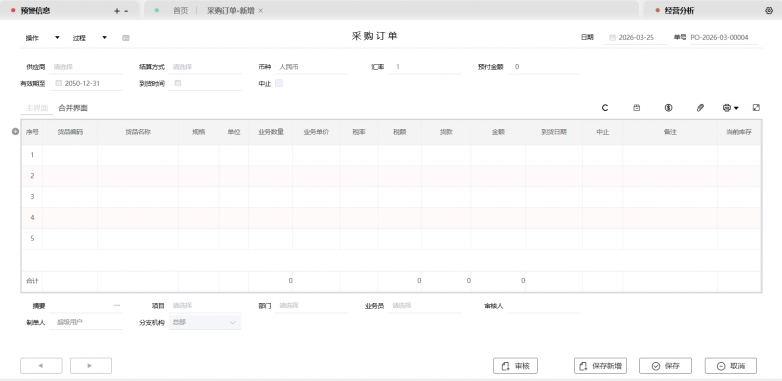Close the 采购订单-新增 tab
This screenshot has height=381, width=782.
(x=260, y=11)
